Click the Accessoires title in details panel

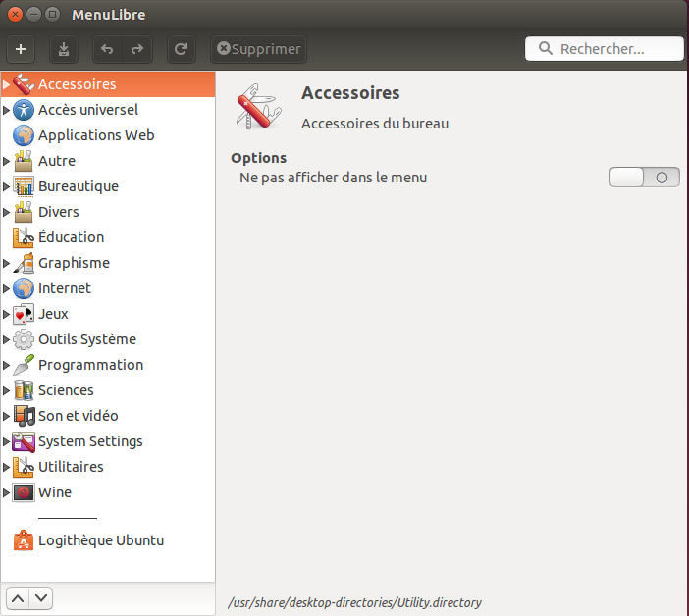coord(350,93)
